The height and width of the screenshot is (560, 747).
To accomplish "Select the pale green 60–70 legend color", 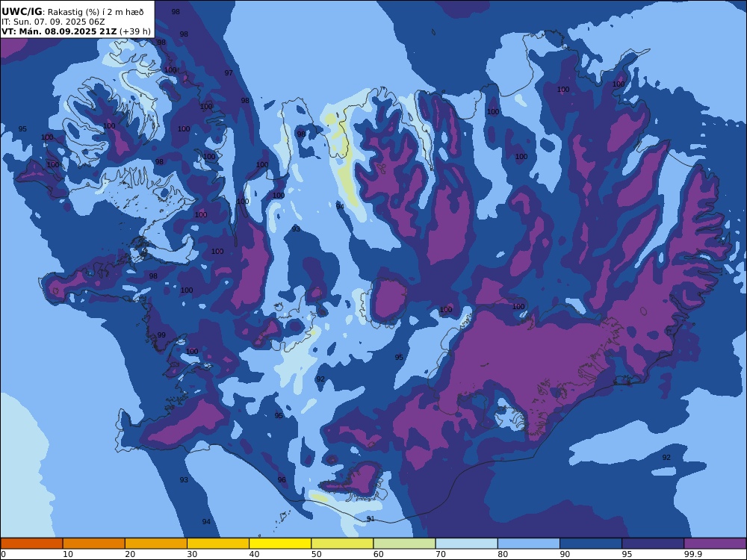I will click(404, 544).
